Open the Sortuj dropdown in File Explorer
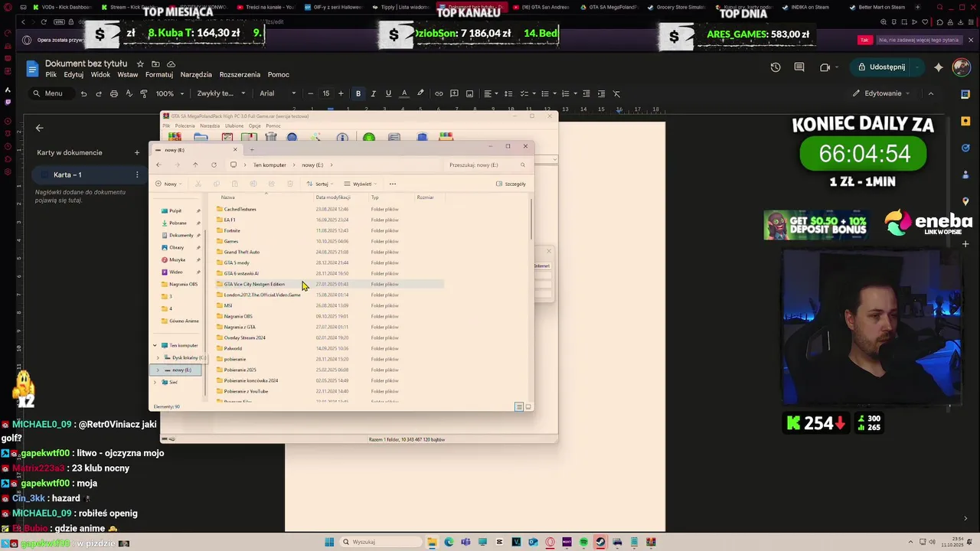The image size is (980, 551). point(320,184)
